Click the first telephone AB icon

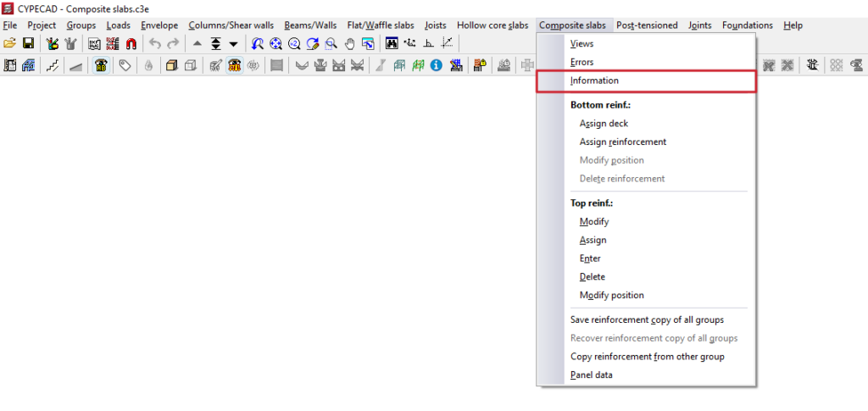[x=100, y=66]
